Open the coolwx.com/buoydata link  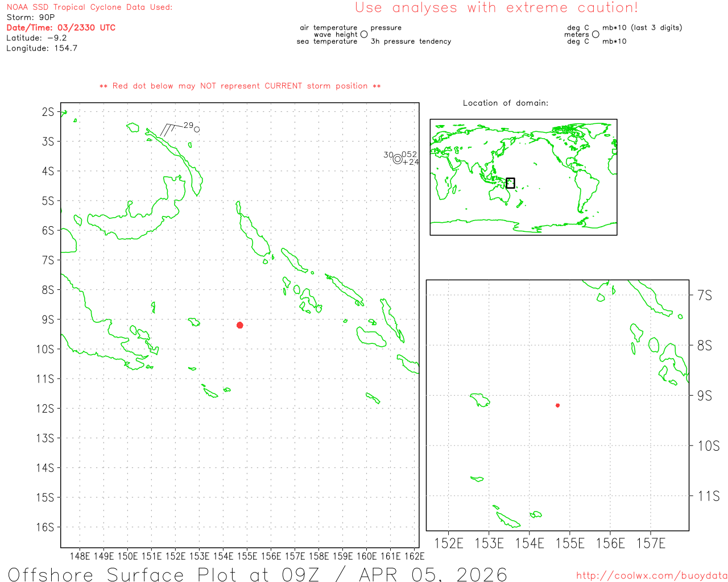pyautogui.click(x=652, y=576)
